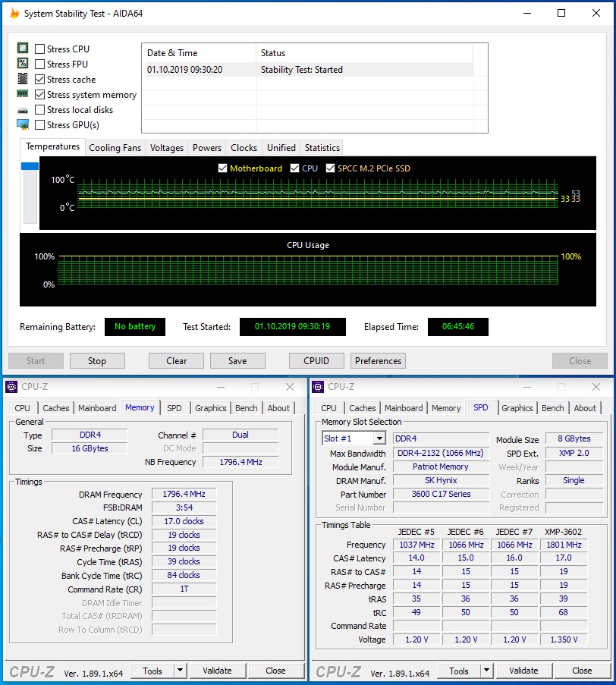616x685 pixels.
Task: Click the Elapsed Time value 06:45:46
Action: (x=458, y=326)
